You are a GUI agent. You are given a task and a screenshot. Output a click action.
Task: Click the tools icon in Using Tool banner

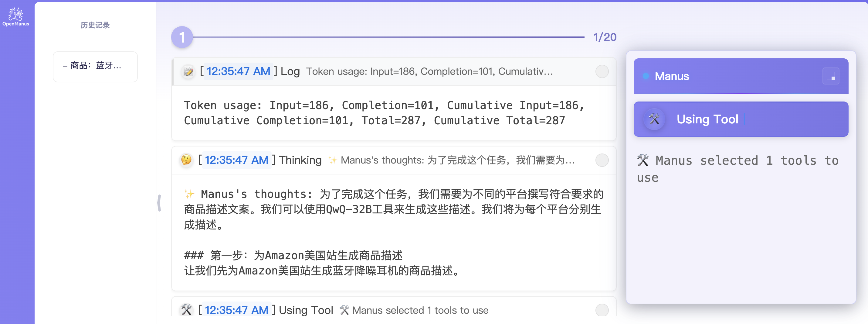coord(654,119)
